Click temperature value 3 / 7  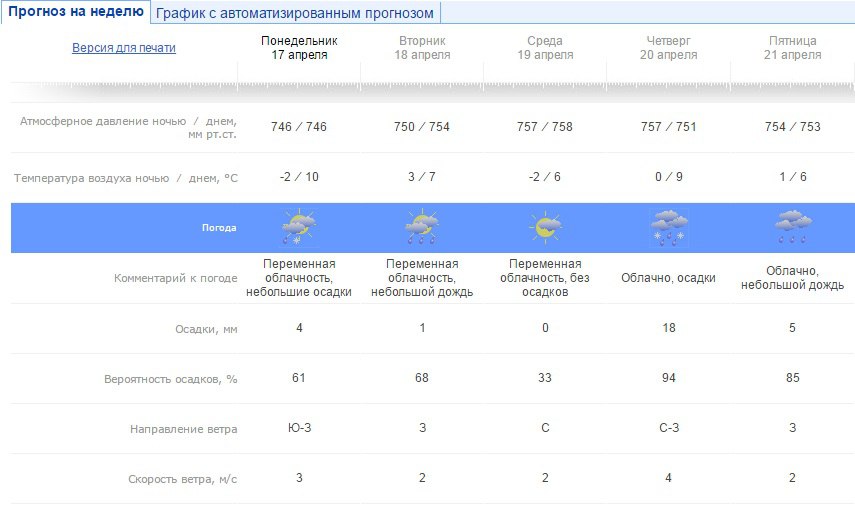pos(422,177)
